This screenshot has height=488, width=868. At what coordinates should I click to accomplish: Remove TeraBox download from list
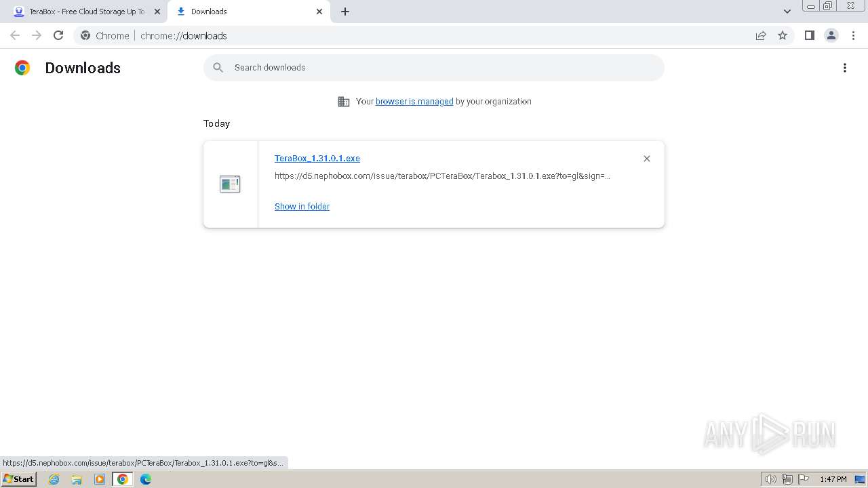pyautogui.click(x=647, y=159)
